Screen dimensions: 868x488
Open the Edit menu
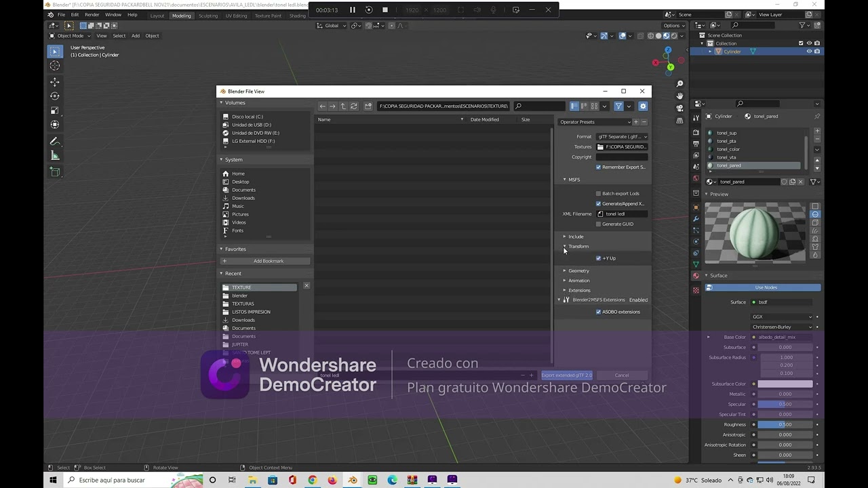pos(75,14)
